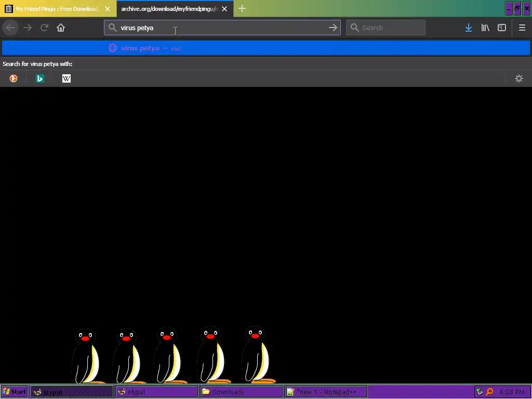
Task: Click the magnifier tray icon
Action: pyautogui.click(x=489, y=392)
